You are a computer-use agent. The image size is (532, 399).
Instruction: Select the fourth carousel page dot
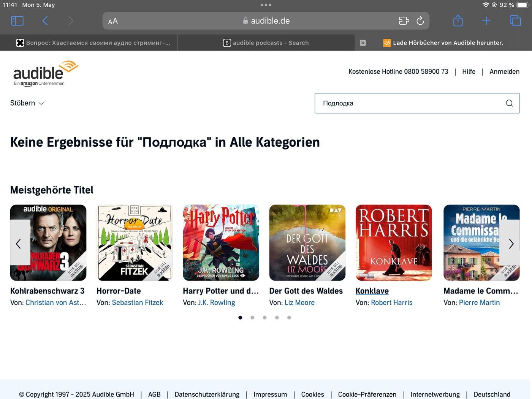[277, 318]
